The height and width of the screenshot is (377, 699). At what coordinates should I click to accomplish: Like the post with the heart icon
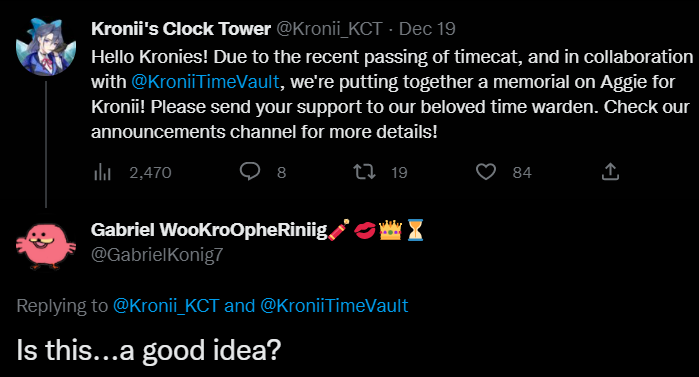(x=485, y=172)
